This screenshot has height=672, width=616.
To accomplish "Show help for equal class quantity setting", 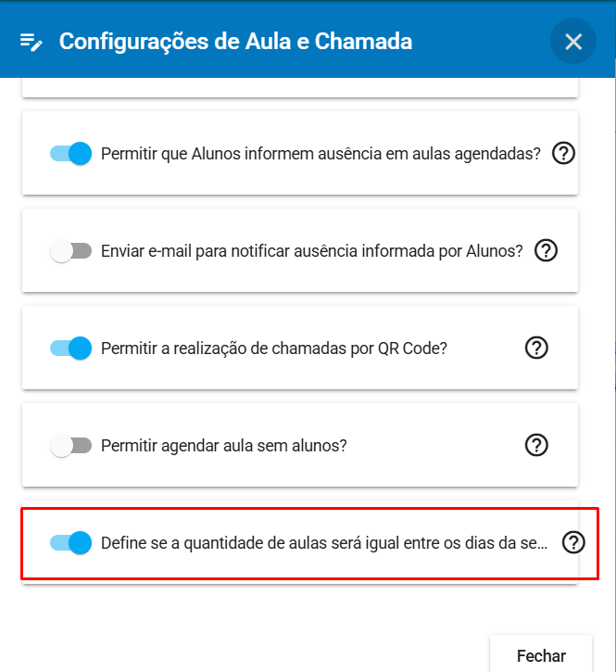I will pyautogui.click(x=573, y=542).
